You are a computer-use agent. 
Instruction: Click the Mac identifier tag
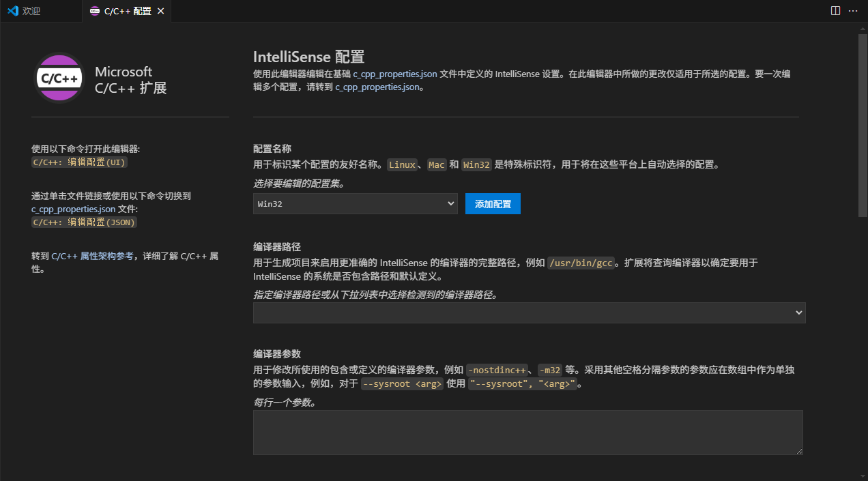pos(437,165)
